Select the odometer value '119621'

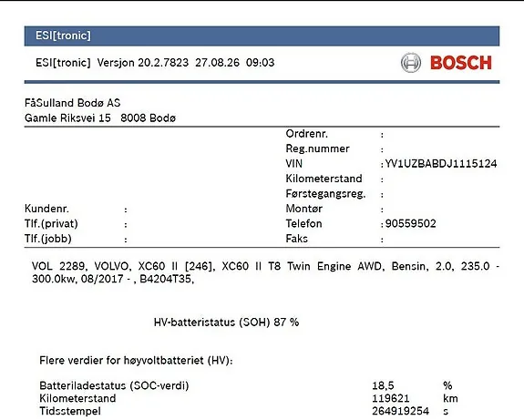coord(391,398)
